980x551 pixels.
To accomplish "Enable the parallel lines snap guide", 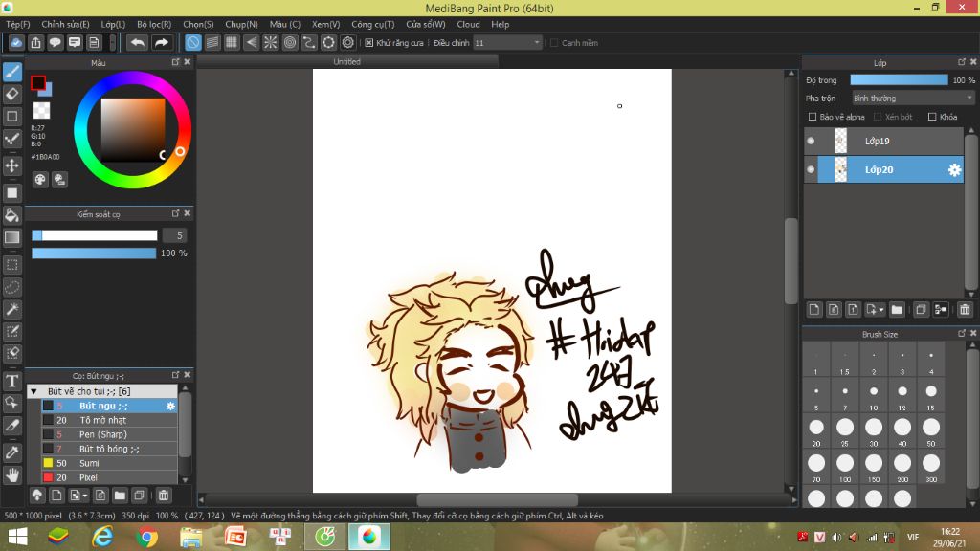I will pyautogui.click(x=212, y=42).
